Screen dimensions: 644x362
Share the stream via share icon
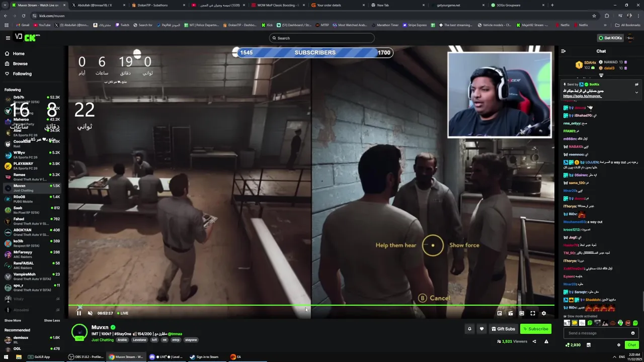coord(534,341)
